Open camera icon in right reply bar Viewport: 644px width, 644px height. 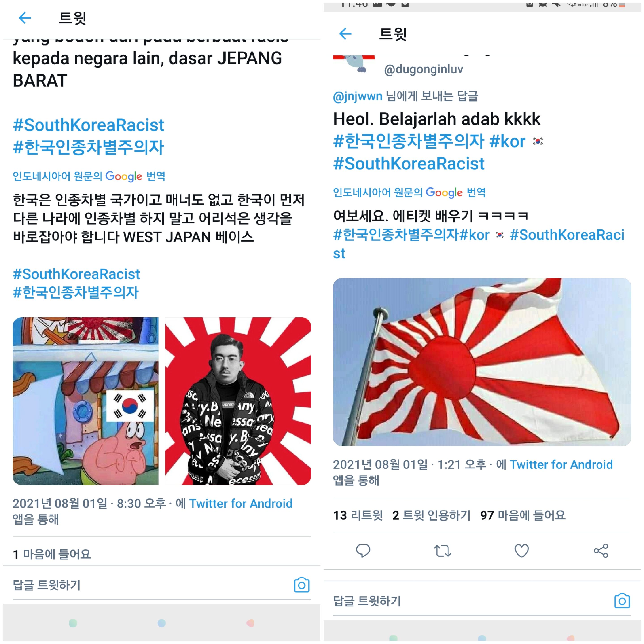[x=622, y=601]
